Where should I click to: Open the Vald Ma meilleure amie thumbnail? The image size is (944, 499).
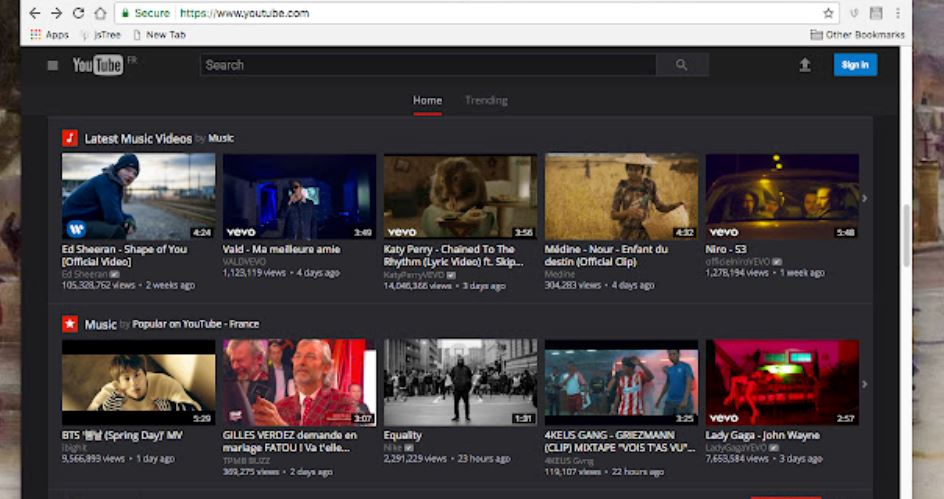tap(299, 196)
